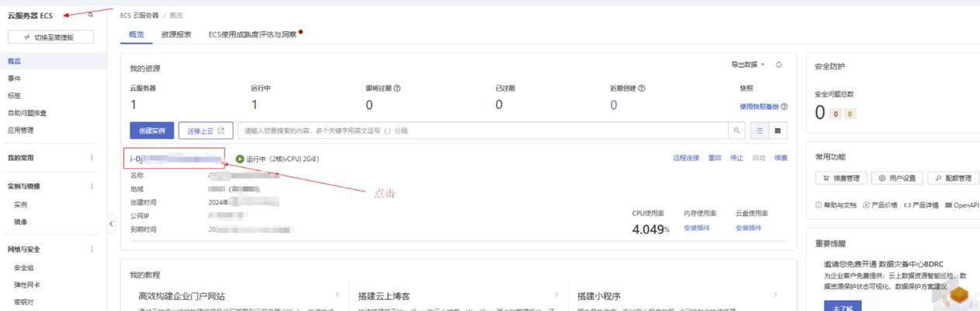Screen dimensions: 980x311
Task: Click the first security issue count badge
Action: 834,114
